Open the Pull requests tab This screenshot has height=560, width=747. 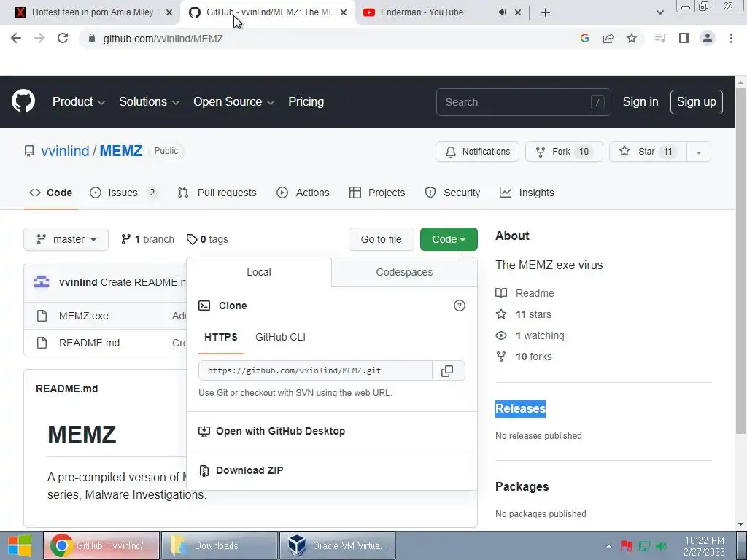(217, 192)
